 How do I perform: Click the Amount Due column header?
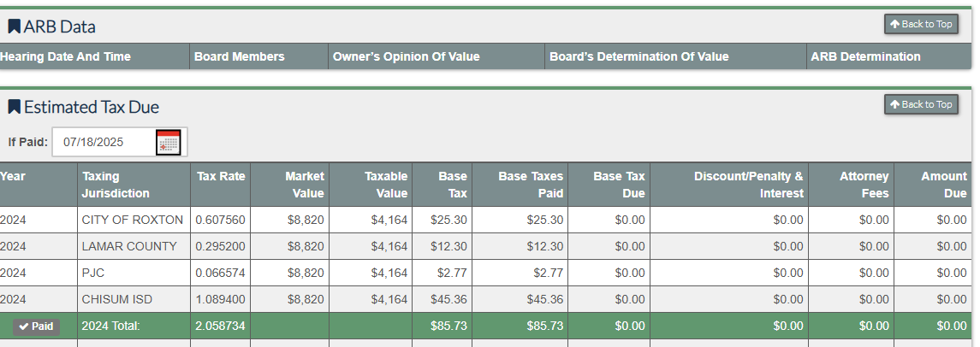click(943, 185)
